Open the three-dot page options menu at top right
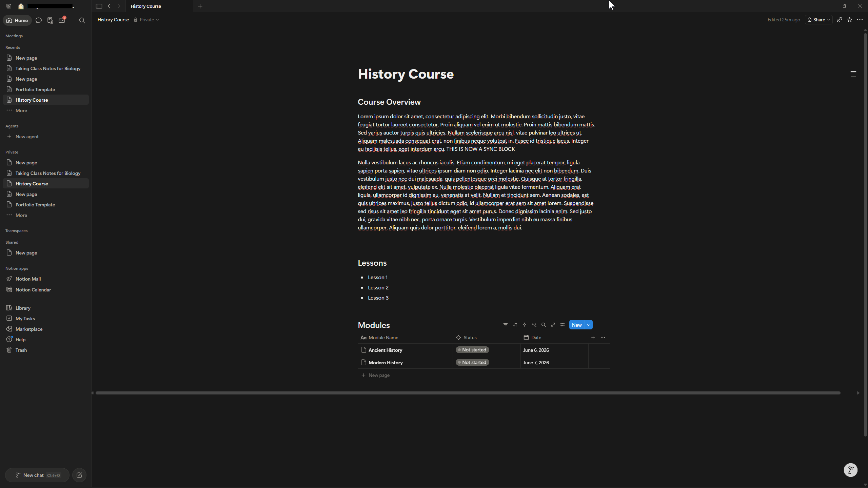This screenshot has height=488, width=868. 860,20
